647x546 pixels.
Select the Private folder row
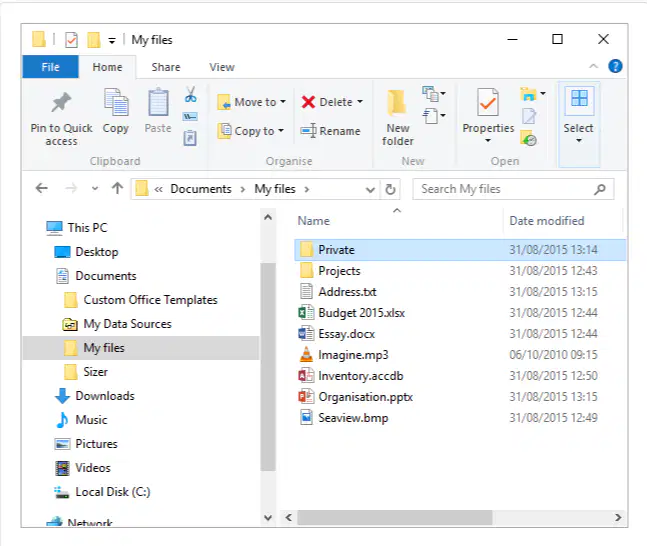(460, 250)
